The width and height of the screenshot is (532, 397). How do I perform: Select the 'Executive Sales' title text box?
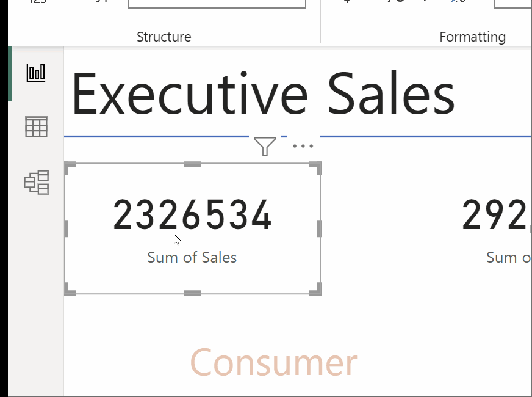[263, 96]
